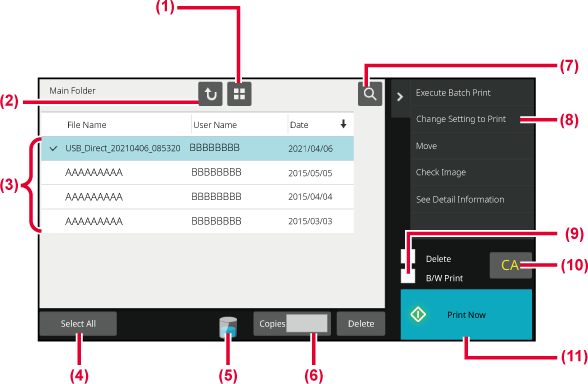Open file search with magnifier icon
Screen dimensions: 588x384
pyautogui.click(x=370, y=94)
